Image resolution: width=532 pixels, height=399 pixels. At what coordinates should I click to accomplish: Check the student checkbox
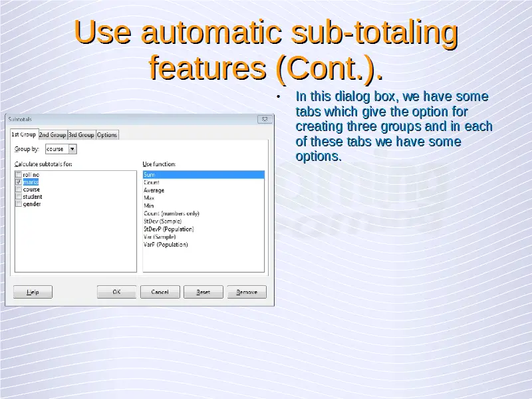pyautogui.click(x=19, y=197)
